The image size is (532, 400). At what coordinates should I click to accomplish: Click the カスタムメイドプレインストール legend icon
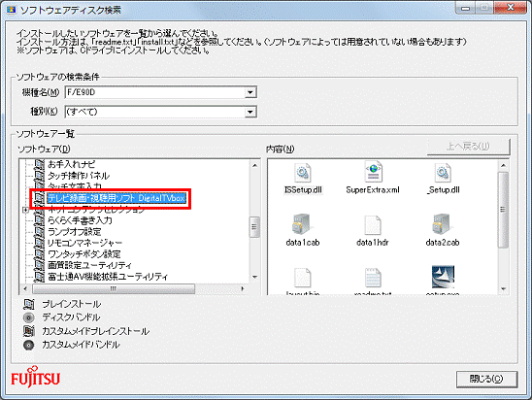coord(29,331)
